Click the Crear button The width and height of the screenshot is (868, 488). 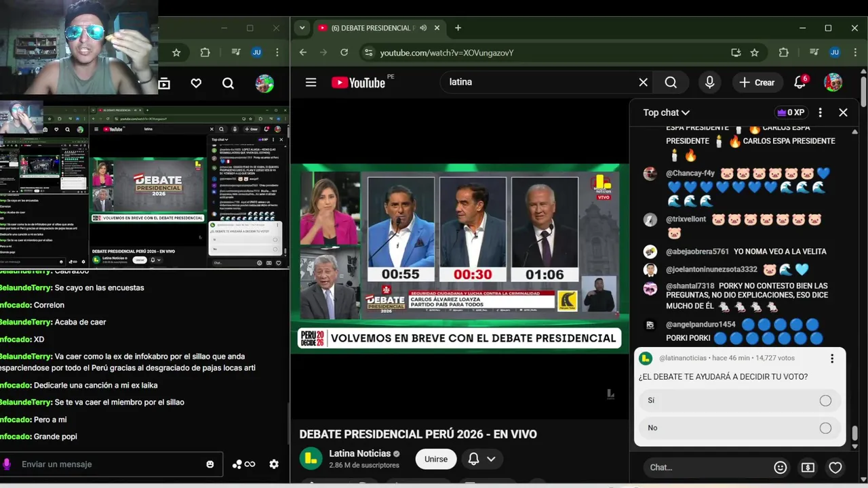tap(757, 82)
